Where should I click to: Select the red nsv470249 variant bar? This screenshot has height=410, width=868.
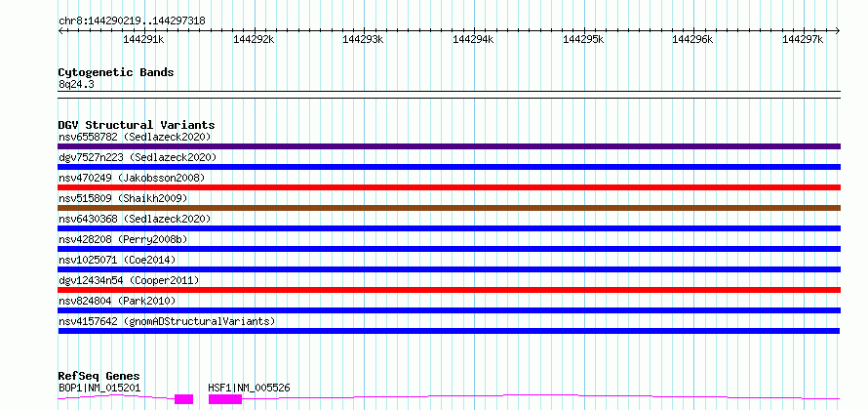tap(449, 187)
